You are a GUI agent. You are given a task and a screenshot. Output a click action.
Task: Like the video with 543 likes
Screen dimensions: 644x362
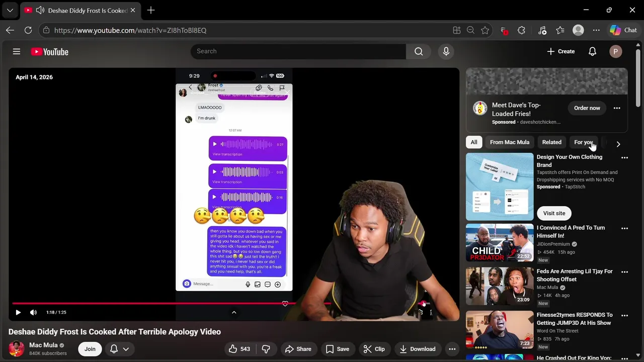click(x=239, y=349)
